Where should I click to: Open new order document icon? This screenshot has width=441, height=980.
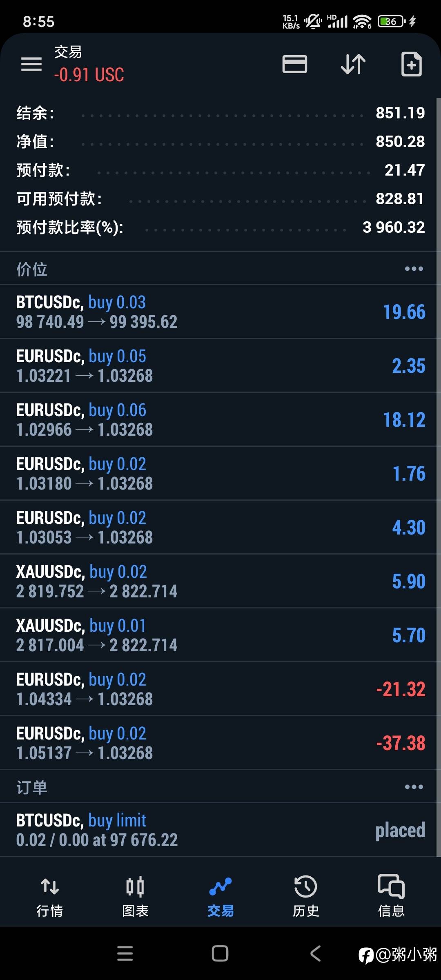point(411,64)
